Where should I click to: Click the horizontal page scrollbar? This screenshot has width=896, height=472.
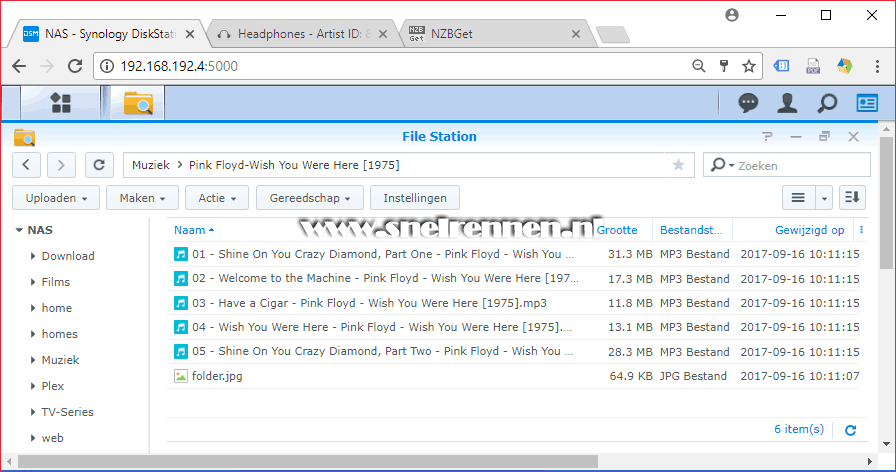point(307,461)
